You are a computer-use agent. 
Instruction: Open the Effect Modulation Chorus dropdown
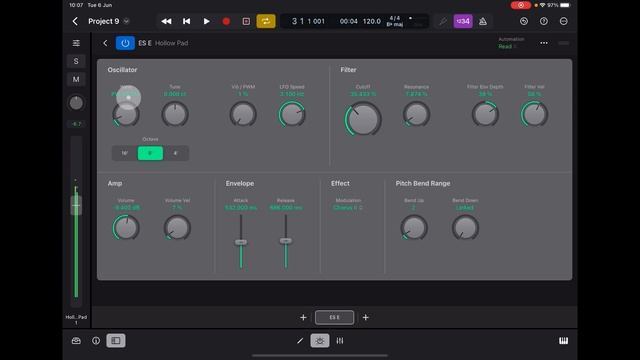click(x=348, y=208)
